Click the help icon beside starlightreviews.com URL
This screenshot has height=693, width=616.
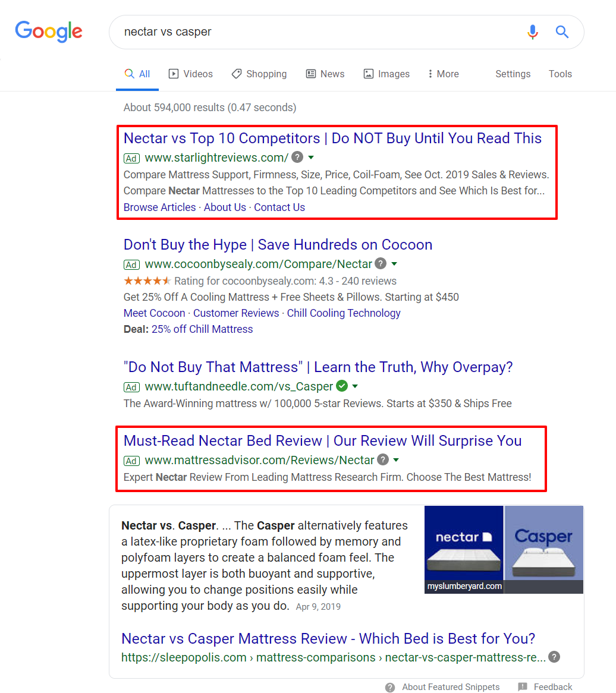(298, 157)
